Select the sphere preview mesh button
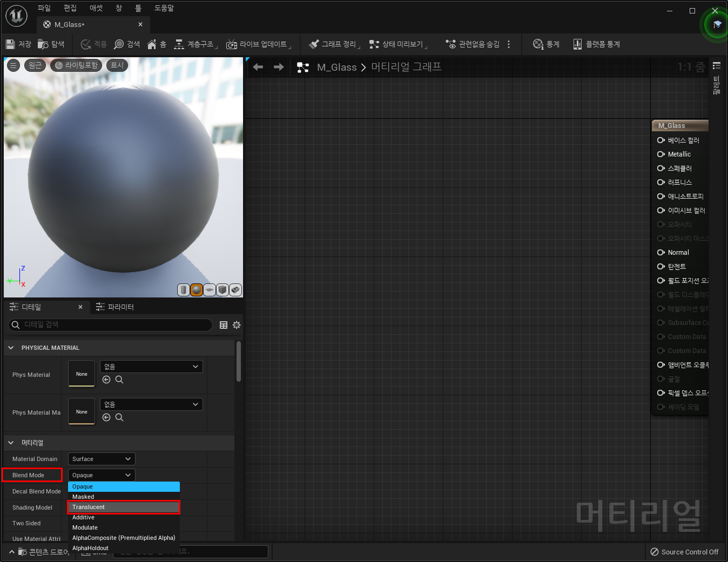 tap(197, 290)
